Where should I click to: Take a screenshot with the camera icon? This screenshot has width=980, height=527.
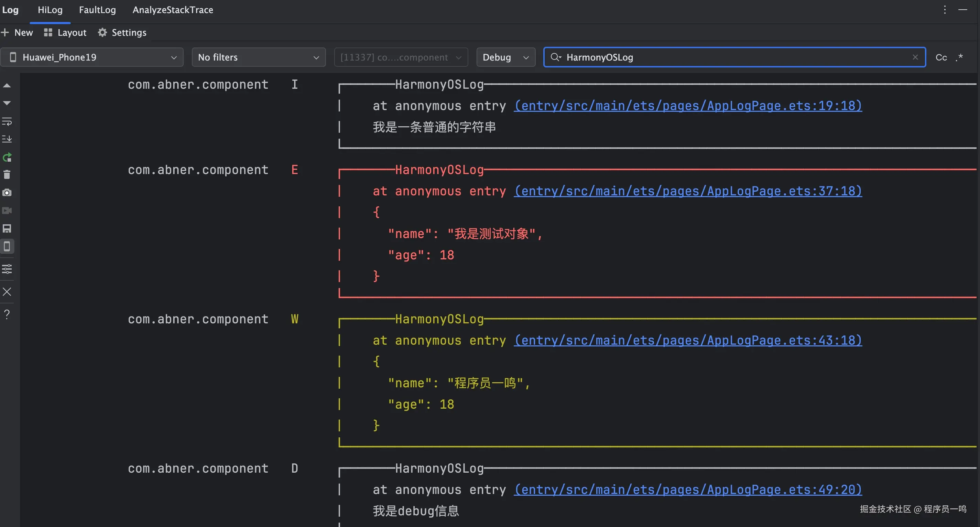[7, 193]
